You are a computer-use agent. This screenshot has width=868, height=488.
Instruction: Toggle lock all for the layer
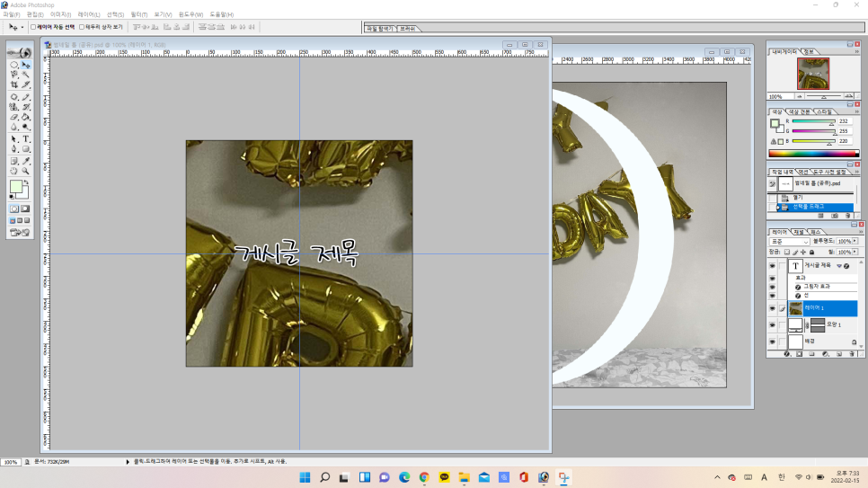coord(811,252)
